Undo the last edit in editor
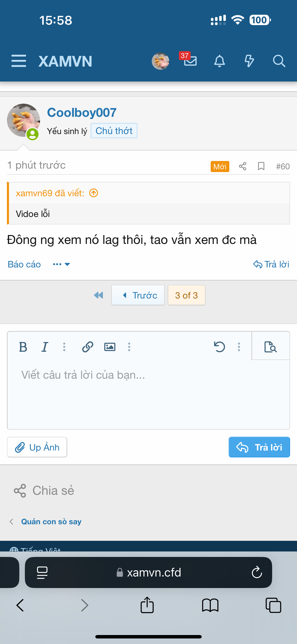This screenshot has width=297, height=644. tap(219, 347)
